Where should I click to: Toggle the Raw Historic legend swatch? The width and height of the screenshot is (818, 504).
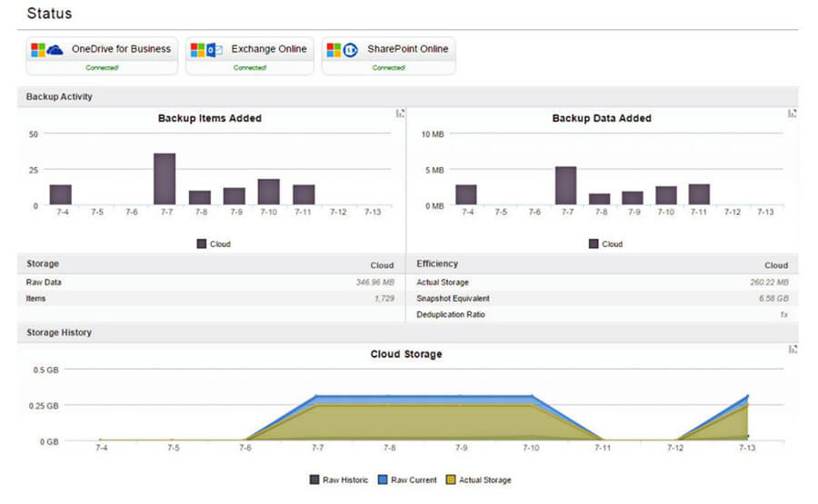point(314,479)
